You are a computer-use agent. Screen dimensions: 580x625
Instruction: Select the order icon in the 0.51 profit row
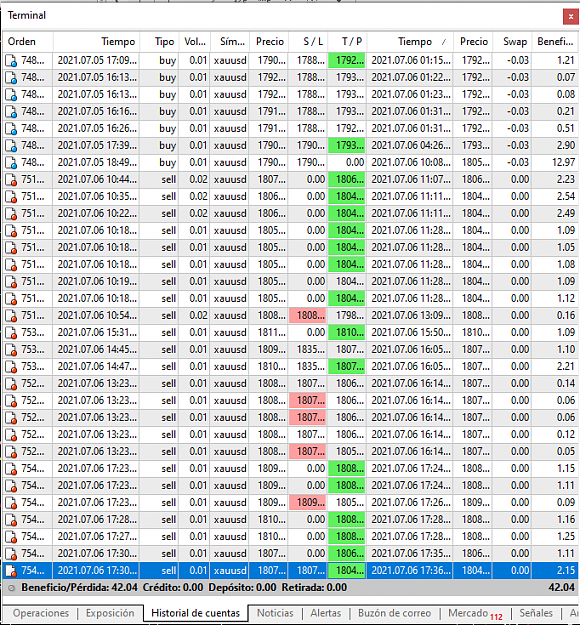[11, 129]
